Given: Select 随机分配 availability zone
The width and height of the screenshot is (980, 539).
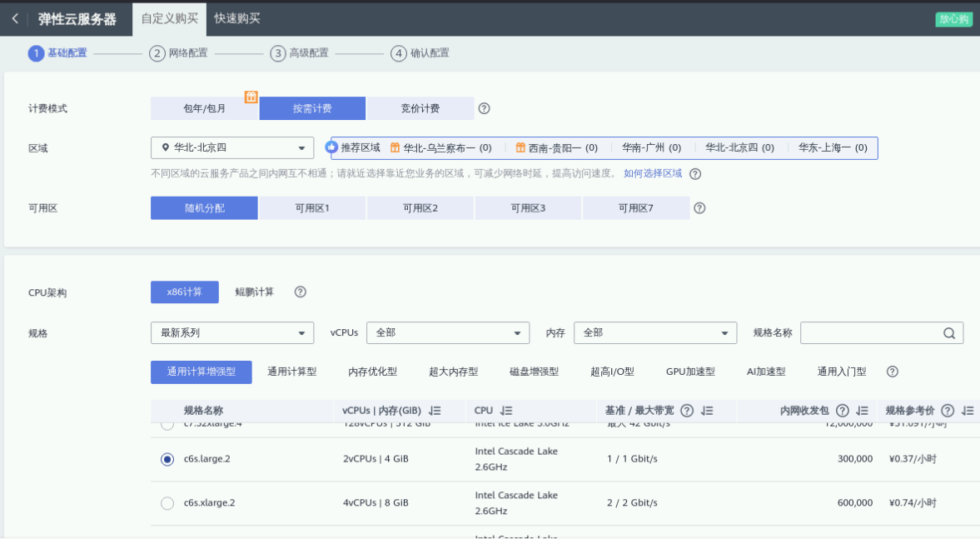Looking at the screenshot, I should click(204, 208).
